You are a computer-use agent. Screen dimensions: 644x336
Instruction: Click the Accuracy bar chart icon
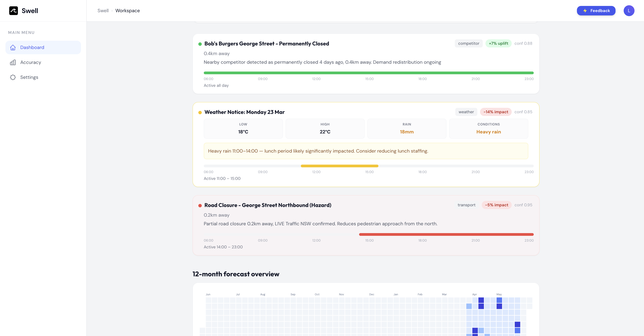point(13,63)
